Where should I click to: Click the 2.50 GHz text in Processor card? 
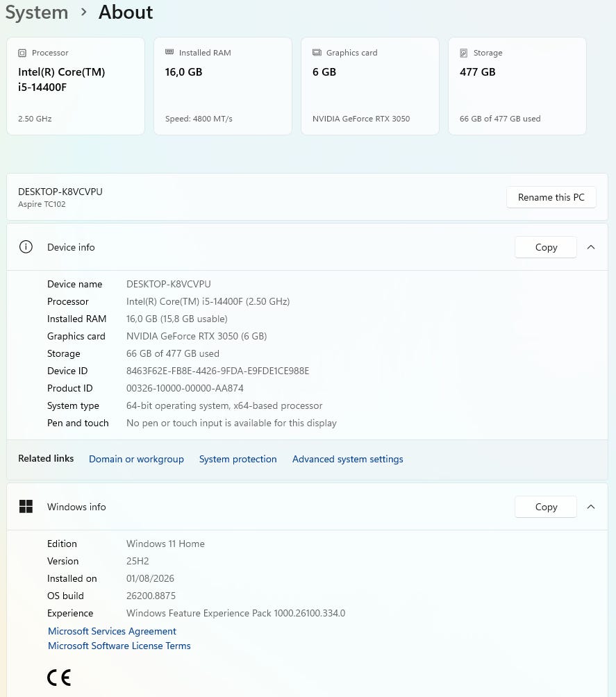35,119
